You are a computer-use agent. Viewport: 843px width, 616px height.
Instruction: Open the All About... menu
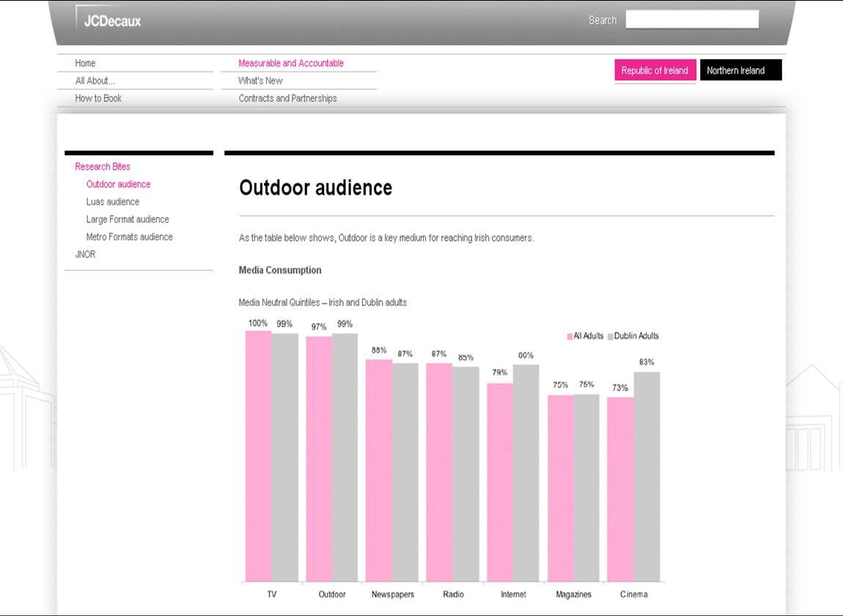[x=95, y=81]
